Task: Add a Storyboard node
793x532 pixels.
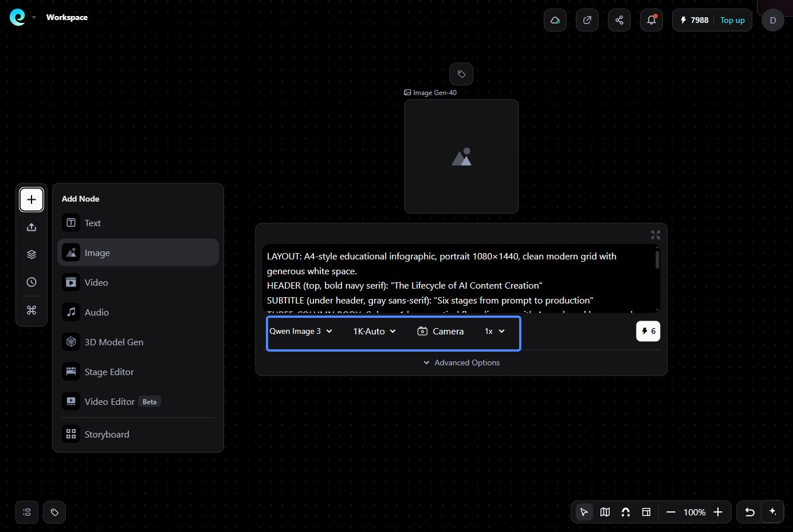Action: point(138,434)
